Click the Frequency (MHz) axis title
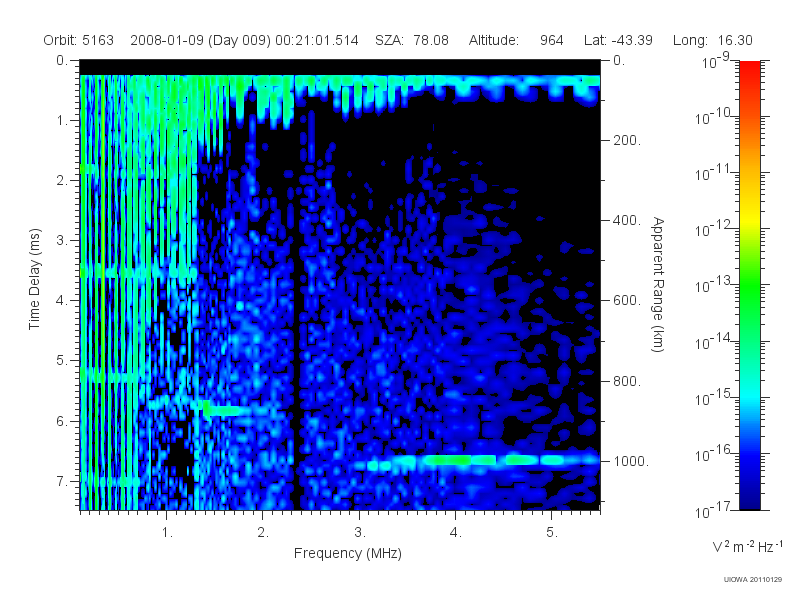This screenshot has width=800, height=600. (x=348, y=553)
